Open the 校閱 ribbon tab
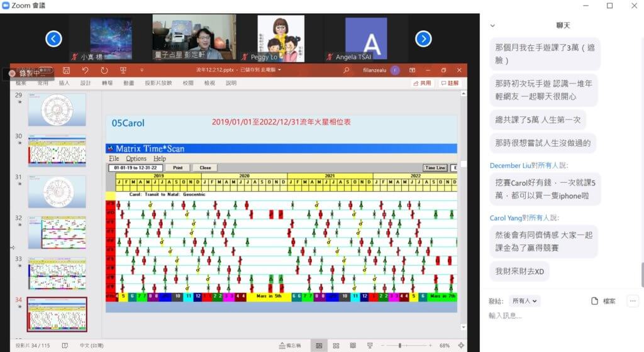644x352 pixels. pyautogui.click(x=188, y=83)
